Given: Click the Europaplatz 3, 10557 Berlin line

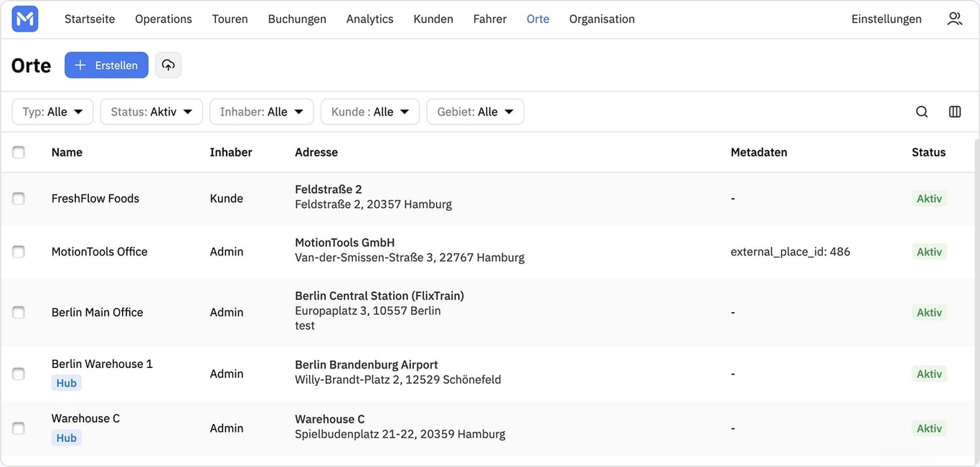Looking at the screenshot, I should pyautogui.click(x=368, y=311).
